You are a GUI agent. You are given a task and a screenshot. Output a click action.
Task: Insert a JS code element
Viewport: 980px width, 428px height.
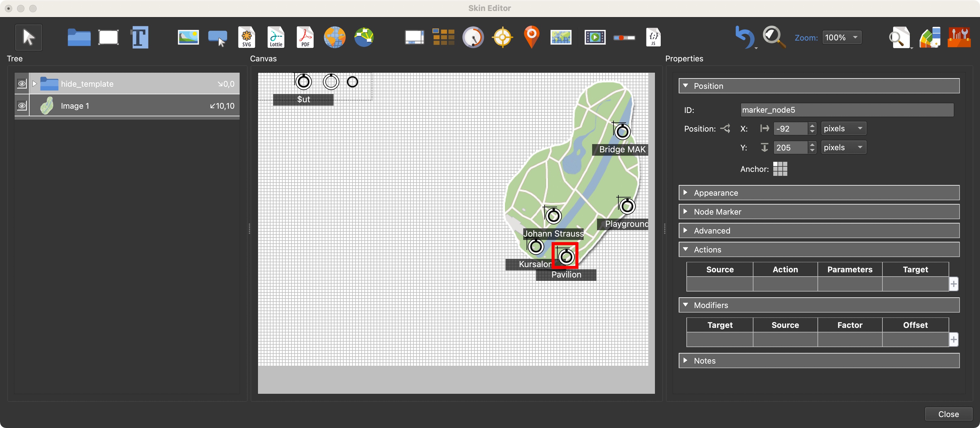(x=653, y=37)
